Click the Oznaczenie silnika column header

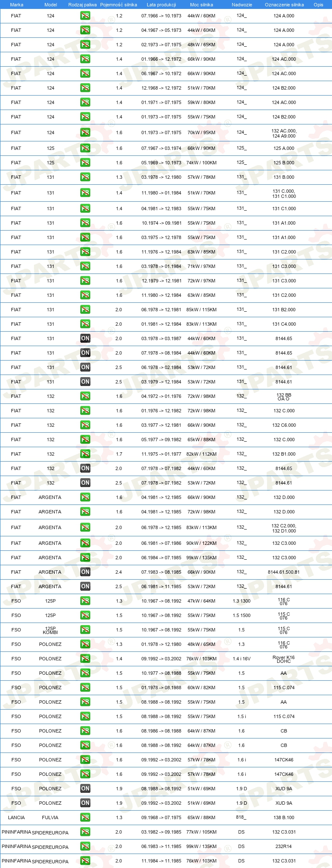pos(284,5)
